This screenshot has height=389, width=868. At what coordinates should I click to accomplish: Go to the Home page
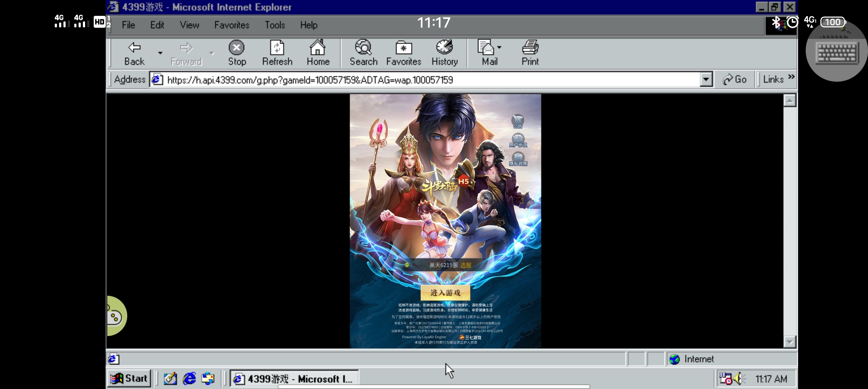coord(318,53)
